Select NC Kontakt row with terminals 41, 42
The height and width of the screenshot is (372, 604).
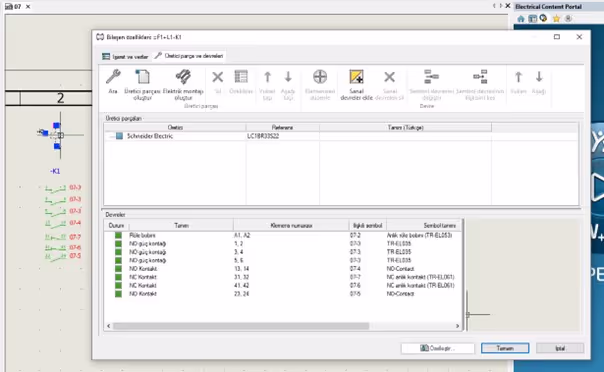pos(283,286)
